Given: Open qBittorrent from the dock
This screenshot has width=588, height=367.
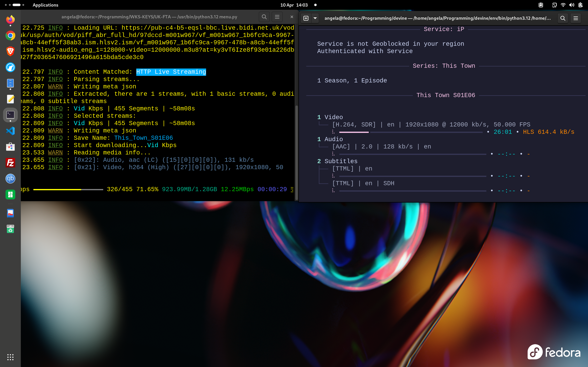Looking at the screenshot, I should click(x=10, y=179).
